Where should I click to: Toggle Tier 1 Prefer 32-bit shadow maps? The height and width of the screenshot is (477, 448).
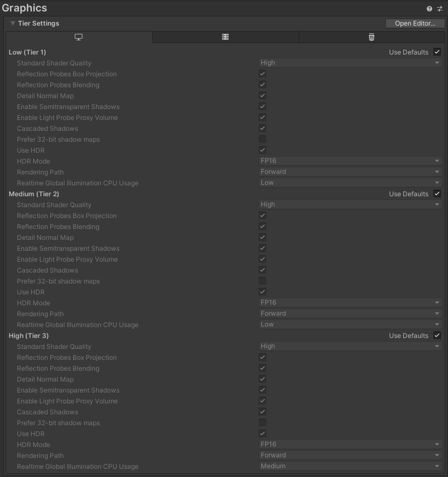pyautogui.click(x=262, y=139)
